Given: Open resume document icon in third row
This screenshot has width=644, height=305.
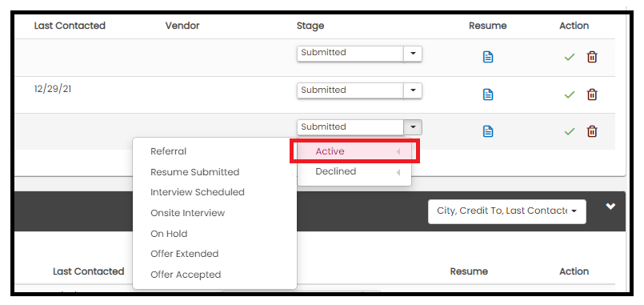Looking at the screenshot, I should [x=487, y=131].
